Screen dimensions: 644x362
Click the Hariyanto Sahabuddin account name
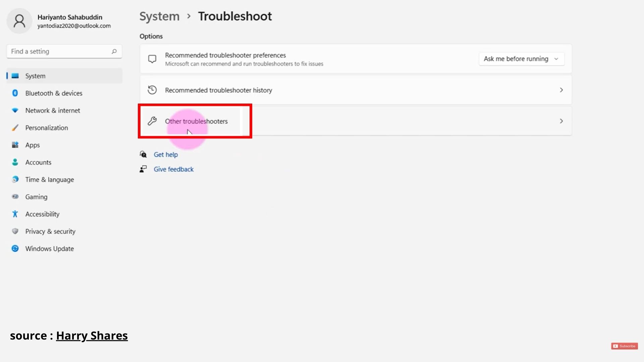coord(70,17)
